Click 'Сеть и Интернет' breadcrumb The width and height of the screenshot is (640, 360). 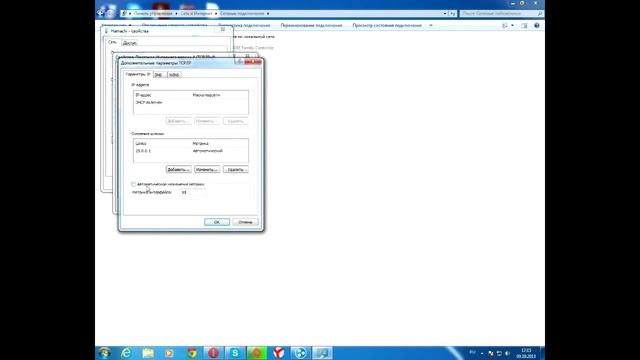tap(196, 13)
